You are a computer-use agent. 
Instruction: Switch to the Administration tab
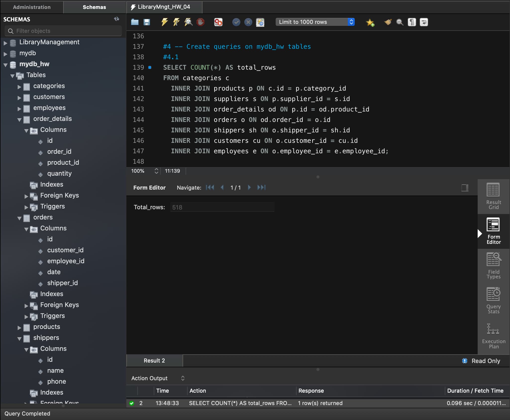[x=32, y=7]
